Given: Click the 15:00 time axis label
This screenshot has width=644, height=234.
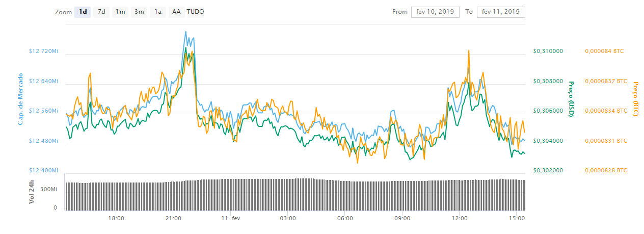Looking at the screenshot, I should coord(517,218).
